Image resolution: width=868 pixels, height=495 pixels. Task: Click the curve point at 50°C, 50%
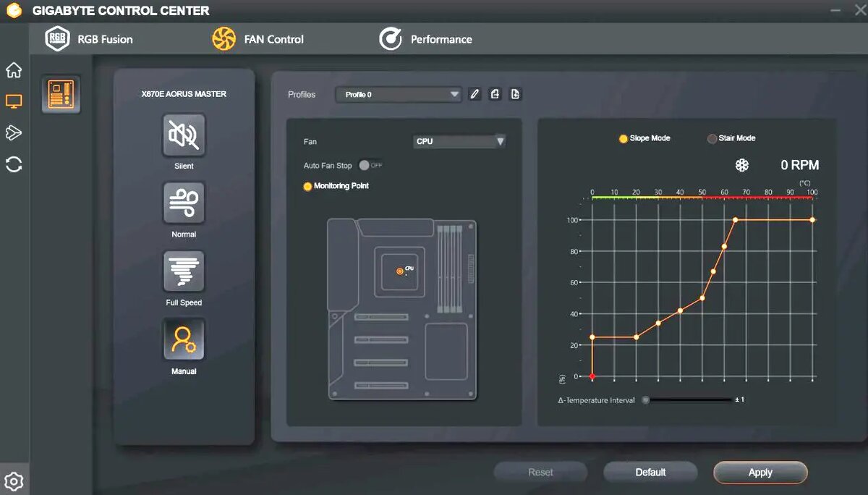pos(702,298)
